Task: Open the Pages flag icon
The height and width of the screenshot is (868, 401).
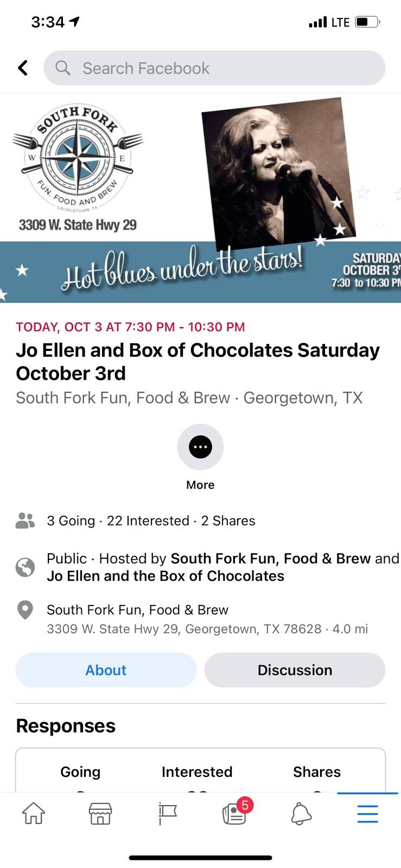Action: coord(168,814)
